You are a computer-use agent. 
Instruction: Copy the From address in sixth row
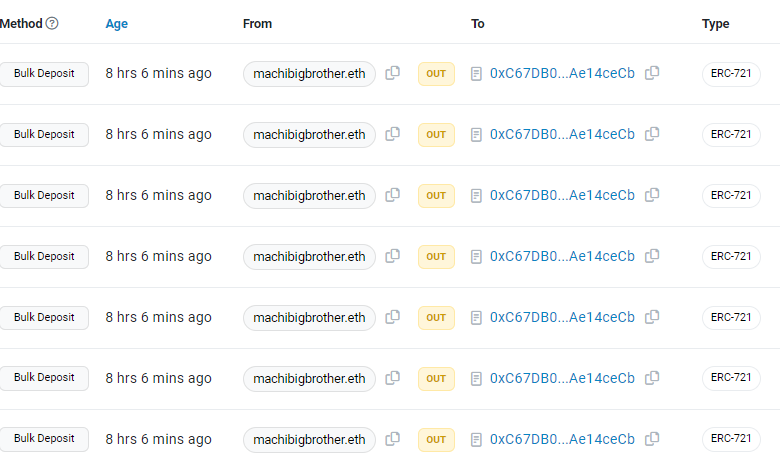coord(393,378)
